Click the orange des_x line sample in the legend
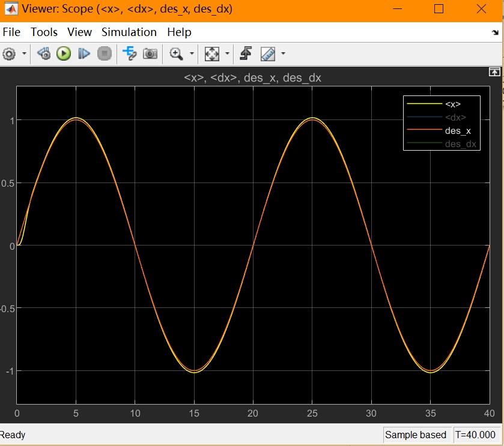The height and width of the screenshot is (446, 504). (x=424, y=130)
